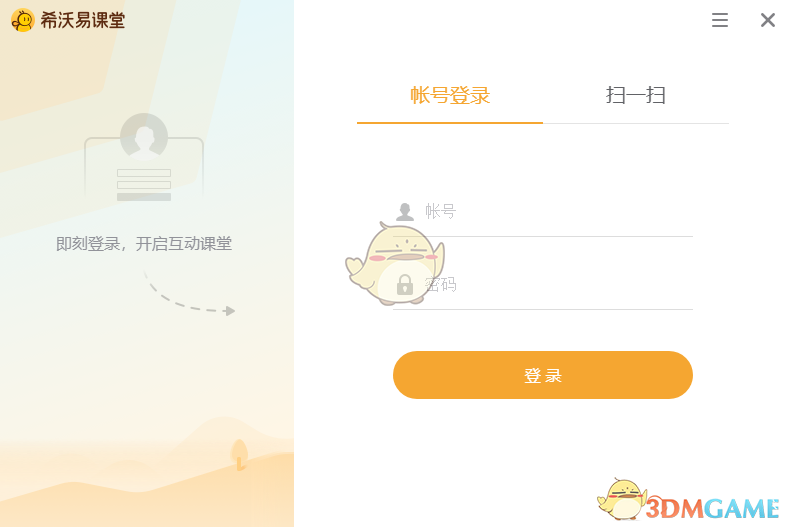790x527 pixels.
Task: Click the dashed arrow graphic
Action: coord(189,294)
